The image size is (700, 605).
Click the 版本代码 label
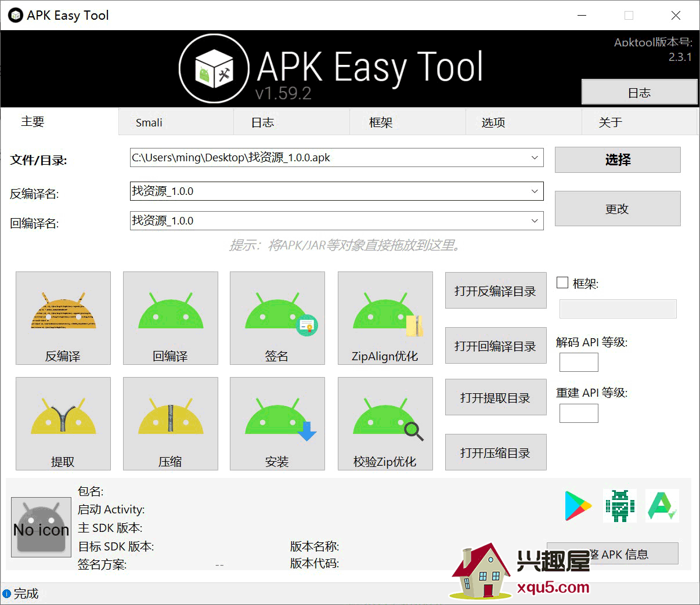pyautogui.click(x=315, y=563)
